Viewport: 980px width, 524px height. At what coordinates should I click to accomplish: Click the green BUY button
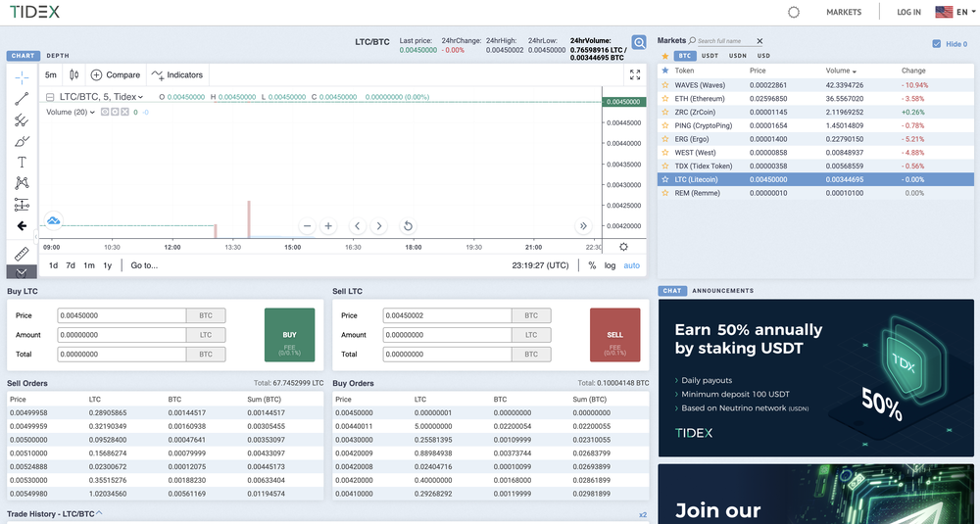pyautogui.click(x=289, y=335)
